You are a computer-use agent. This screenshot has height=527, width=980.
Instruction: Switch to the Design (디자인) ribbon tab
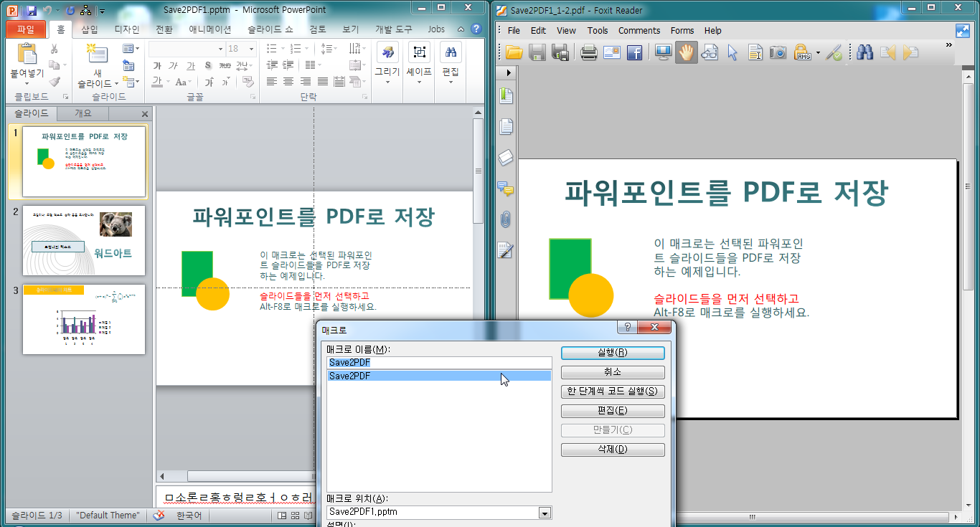(x=127, y=29)
